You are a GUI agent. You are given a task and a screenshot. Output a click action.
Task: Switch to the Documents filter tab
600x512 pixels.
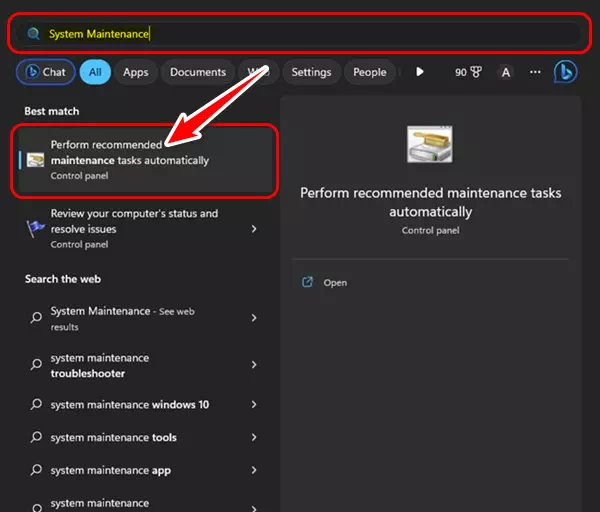point(198,72)
